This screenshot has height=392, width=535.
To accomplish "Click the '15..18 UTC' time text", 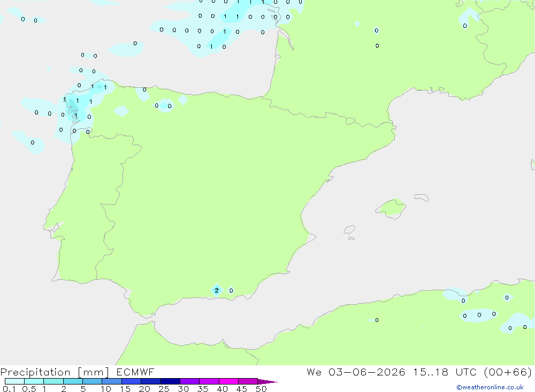I will pyautogui.click(x=444, y=372).
